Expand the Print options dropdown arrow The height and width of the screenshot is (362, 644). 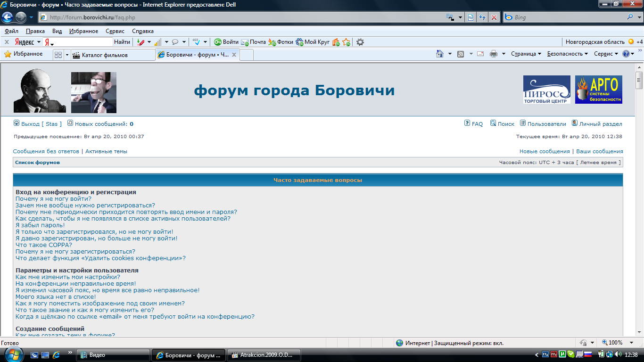pos(504,54)
